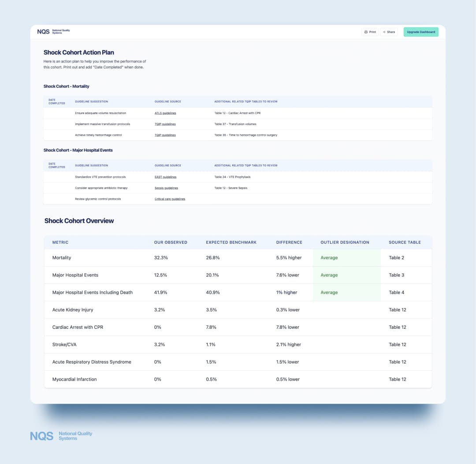Open TQIP guidelines link for timely hemorrhage control
476x464 pixels.
pyautogui.click(x=165, y=135)
